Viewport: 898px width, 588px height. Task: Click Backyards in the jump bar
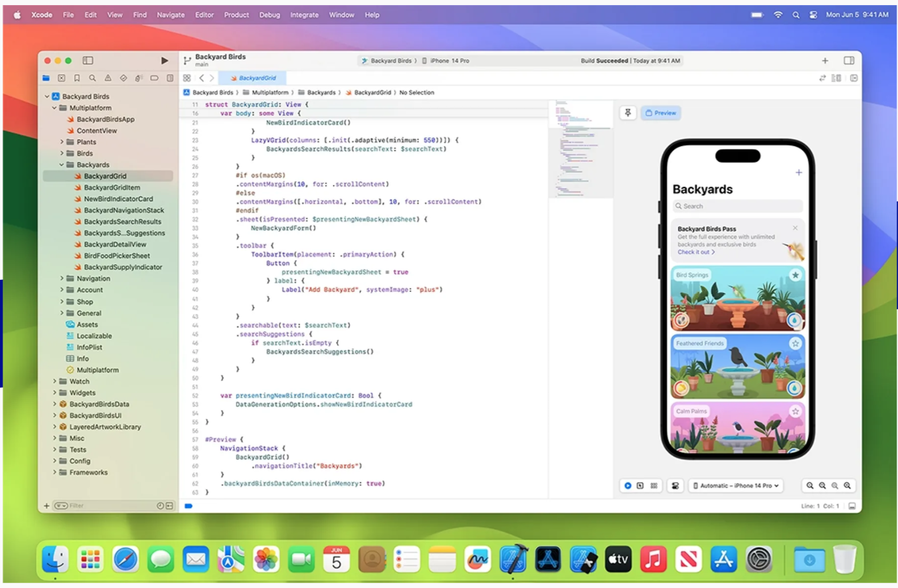[x=317, y=93]
